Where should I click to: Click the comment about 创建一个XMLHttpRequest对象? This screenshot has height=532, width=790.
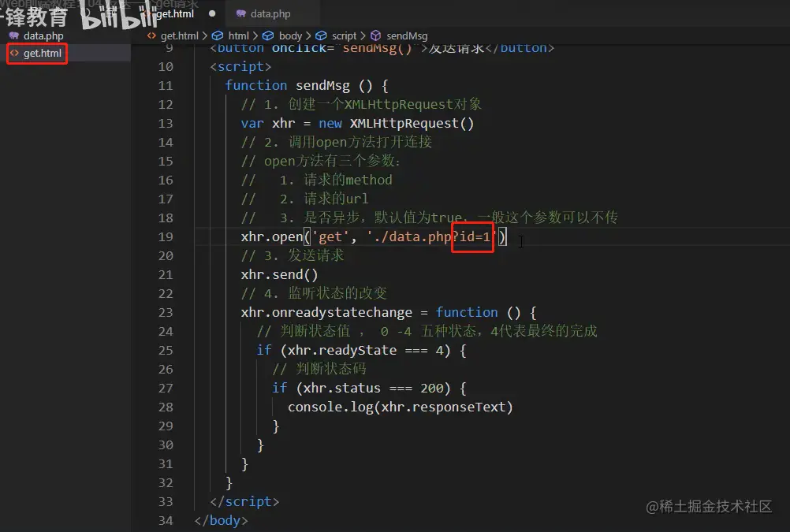pos(361,104)
